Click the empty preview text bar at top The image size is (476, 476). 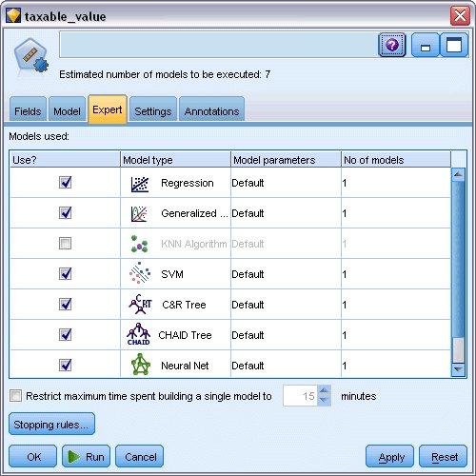[x=217, y=45]
